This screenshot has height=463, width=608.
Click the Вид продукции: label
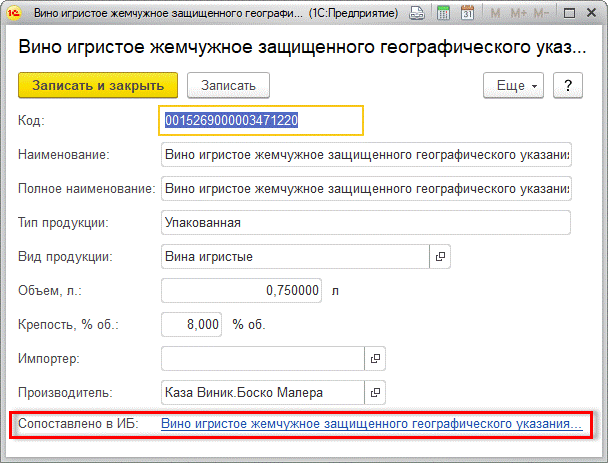pyautogui.click(x=65, y=257)
